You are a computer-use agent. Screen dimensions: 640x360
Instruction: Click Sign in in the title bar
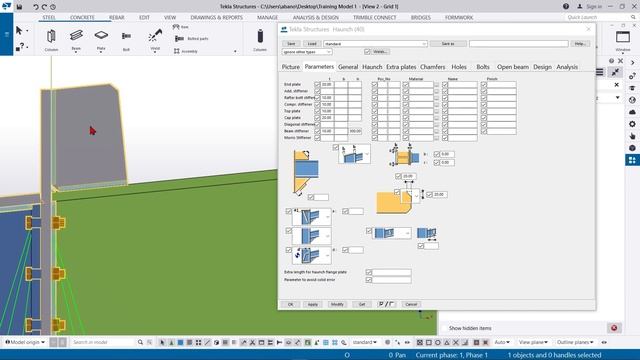pos(589,6)
